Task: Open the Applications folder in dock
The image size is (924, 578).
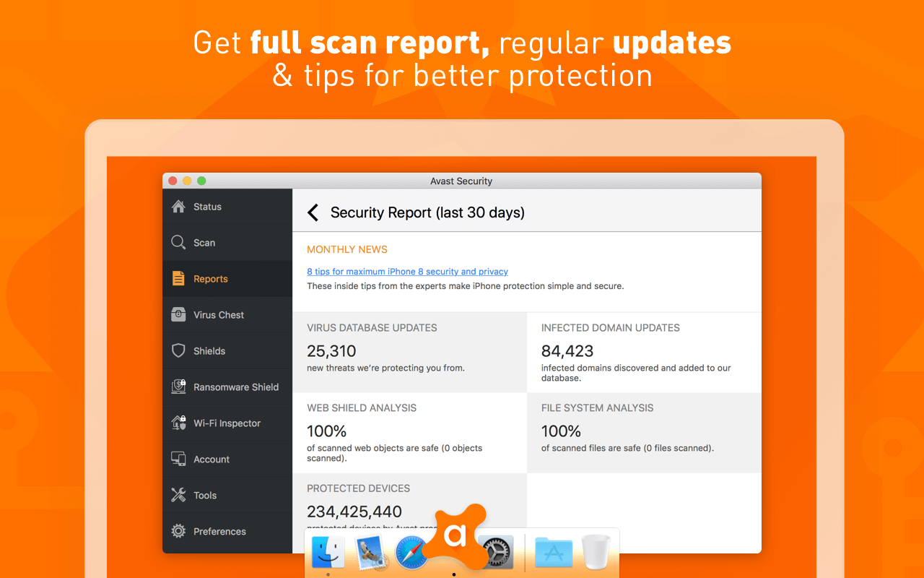Action: point(554,553)
